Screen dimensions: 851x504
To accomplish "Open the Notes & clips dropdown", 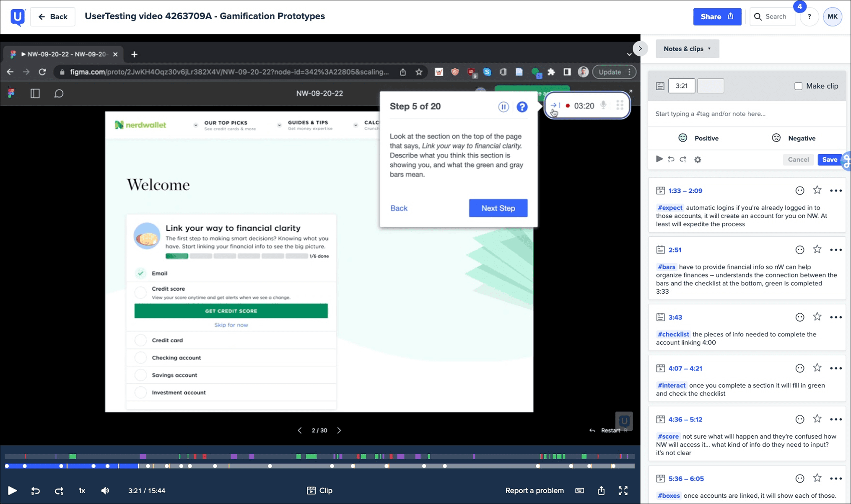I will (x=687, y=49).
